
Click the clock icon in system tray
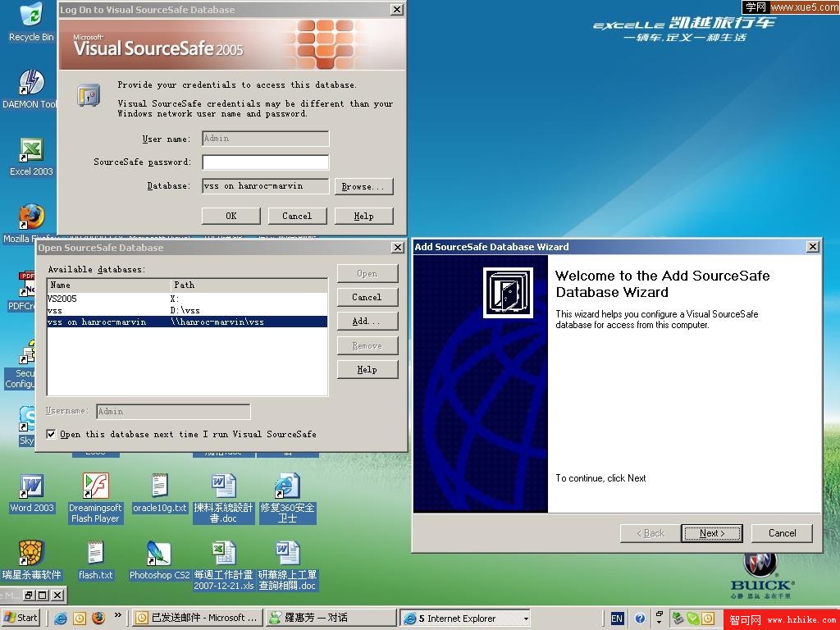[707, 619]
